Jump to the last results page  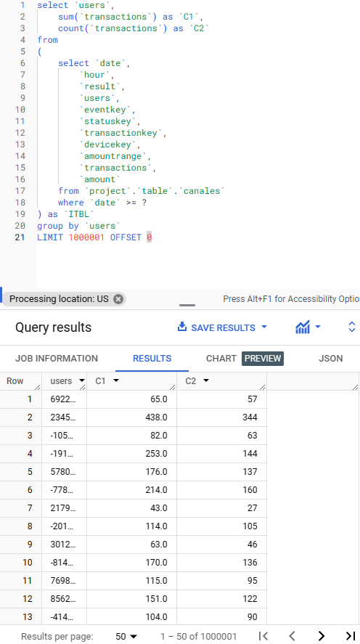351,636
